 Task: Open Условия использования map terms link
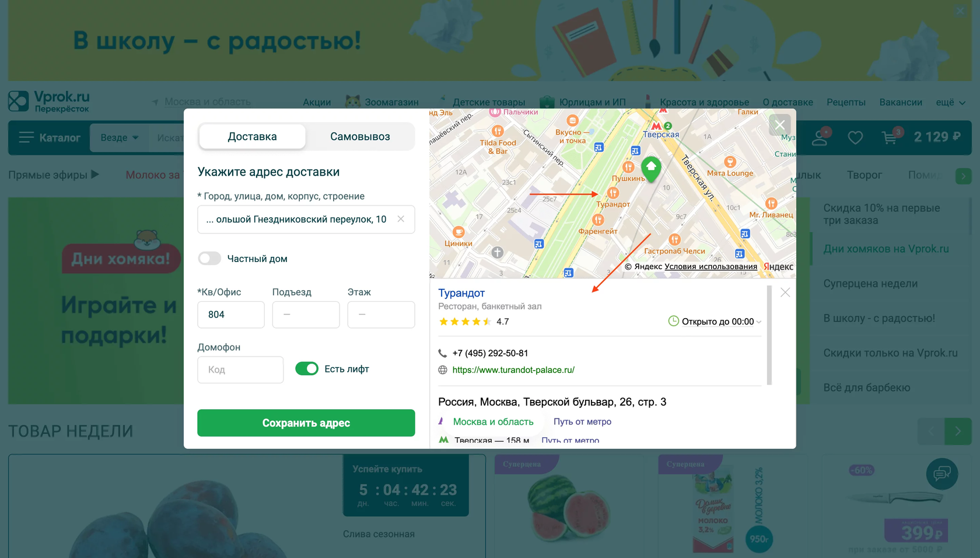pos(710,267)
